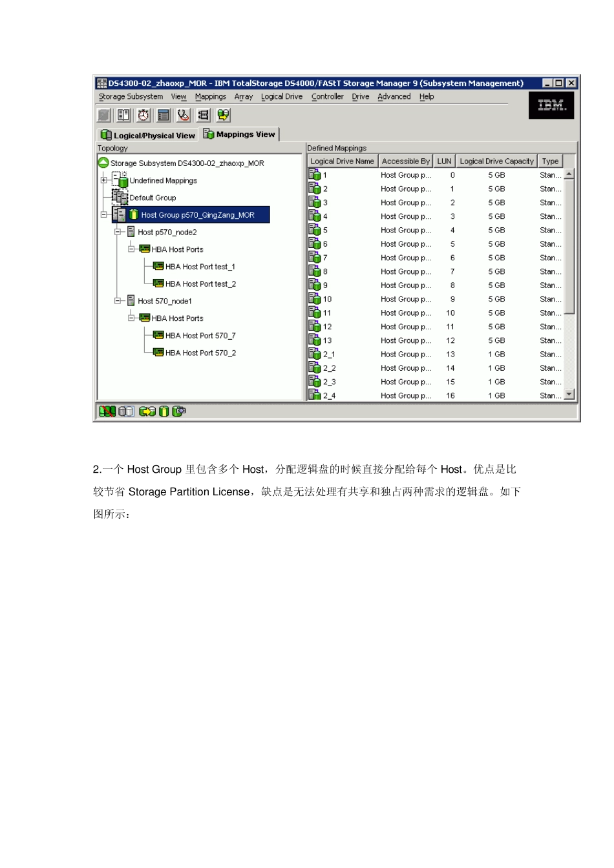Sort by Accessible By column header
The height and width of the screenshot is (868, 614).
(405, 161)
